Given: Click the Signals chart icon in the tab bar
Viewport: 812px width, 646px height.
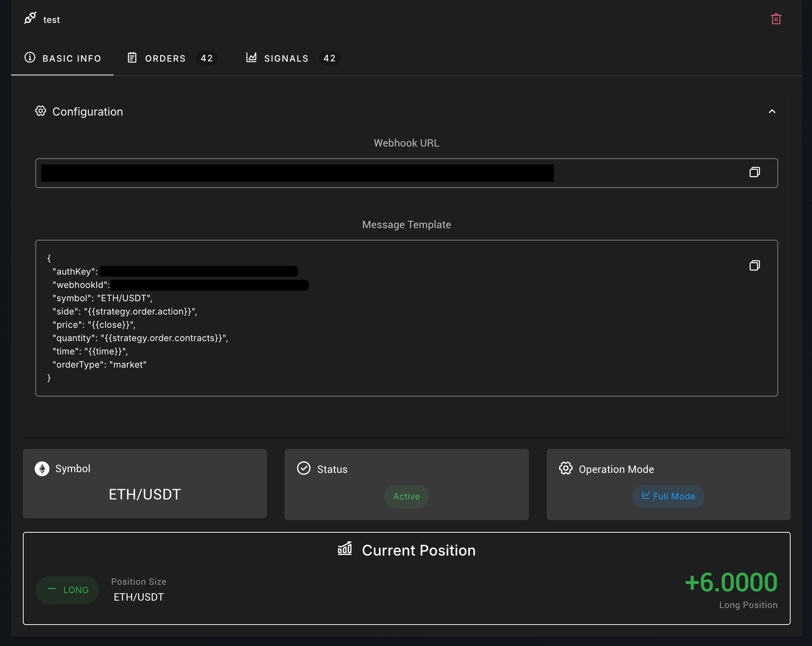Looking at the screenshot, I should [251, 57].
